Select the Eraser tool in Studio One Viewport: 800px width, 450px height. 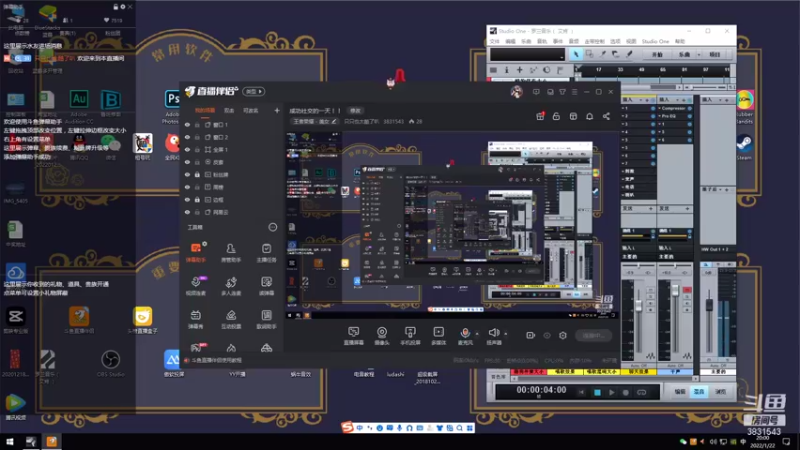616,54
